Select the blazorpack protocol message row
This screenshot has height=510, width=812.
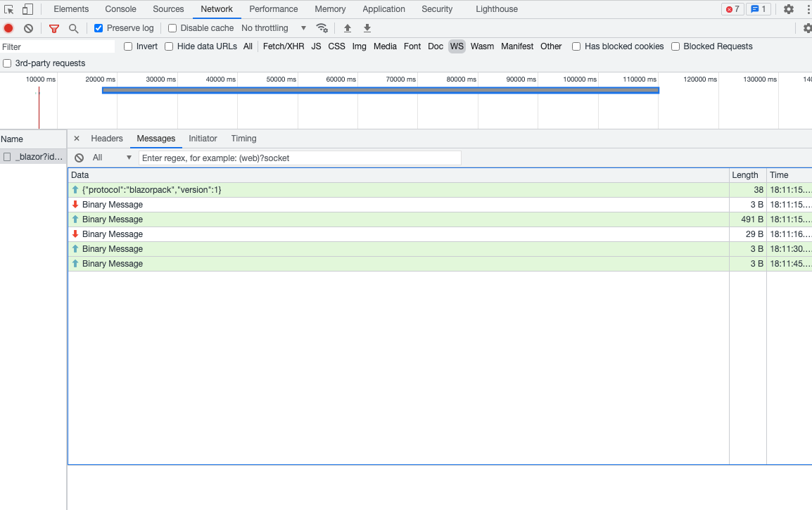(x=440, y=190)
